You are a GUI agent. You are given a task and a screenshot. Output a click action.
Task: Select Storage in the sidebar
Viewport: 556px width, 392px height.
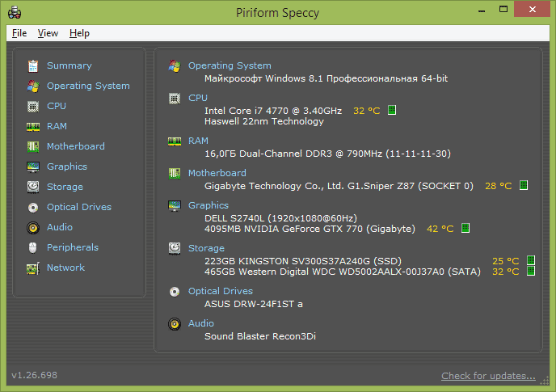(x=65, y=187)
